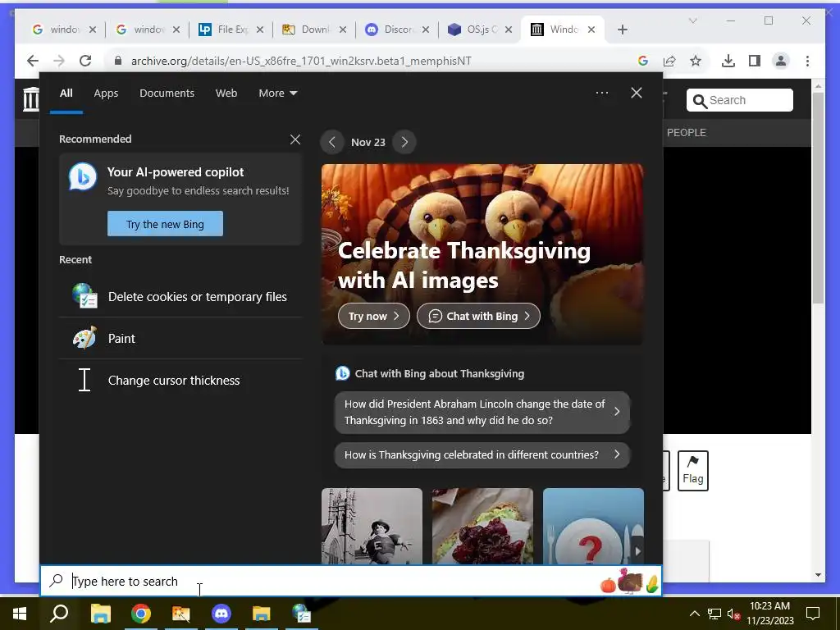
Task: Reload the archive.org page
Action: [x=85, y=61]
